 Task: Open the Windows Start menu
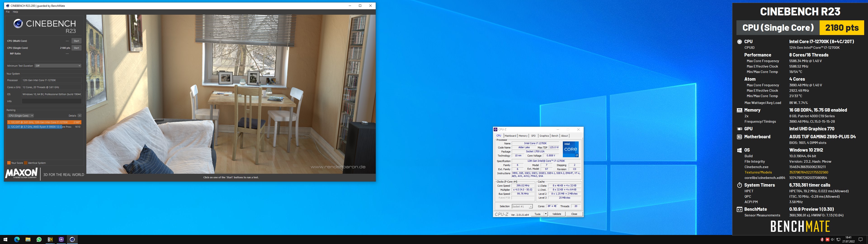5,240
